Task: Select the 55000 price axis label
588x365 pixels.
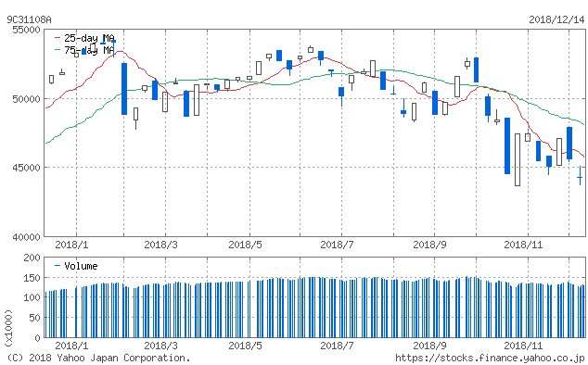Action: (26, 30)
